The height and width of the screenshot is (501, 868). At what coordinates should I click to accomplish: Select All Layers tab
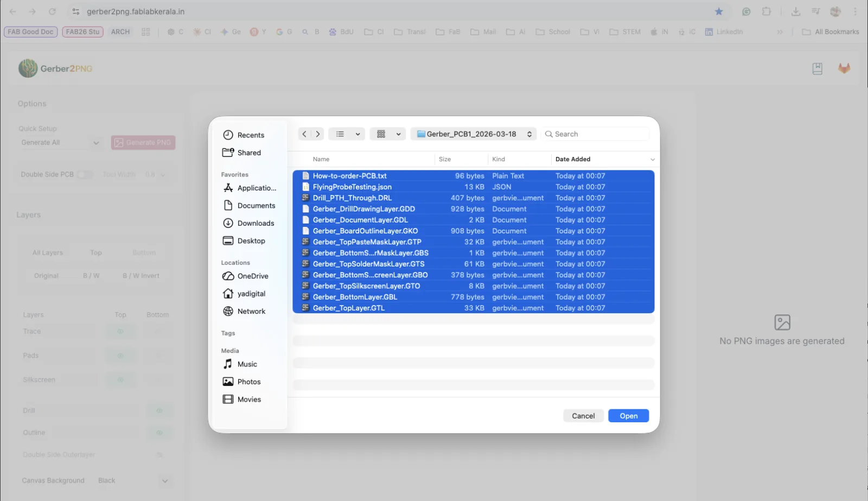click(x=48, y=253)
